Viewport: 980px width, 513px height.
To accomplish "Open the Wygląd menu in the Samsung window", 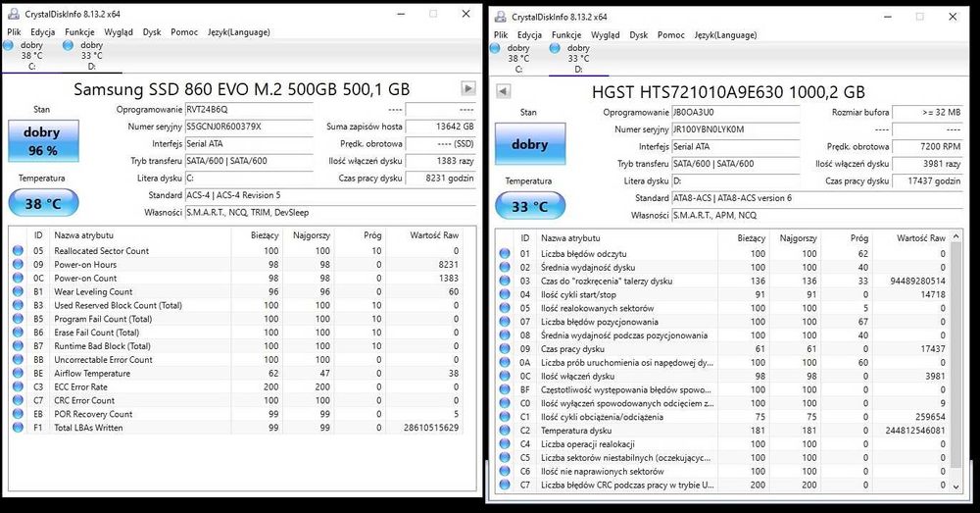I will [x=119, y=32].
